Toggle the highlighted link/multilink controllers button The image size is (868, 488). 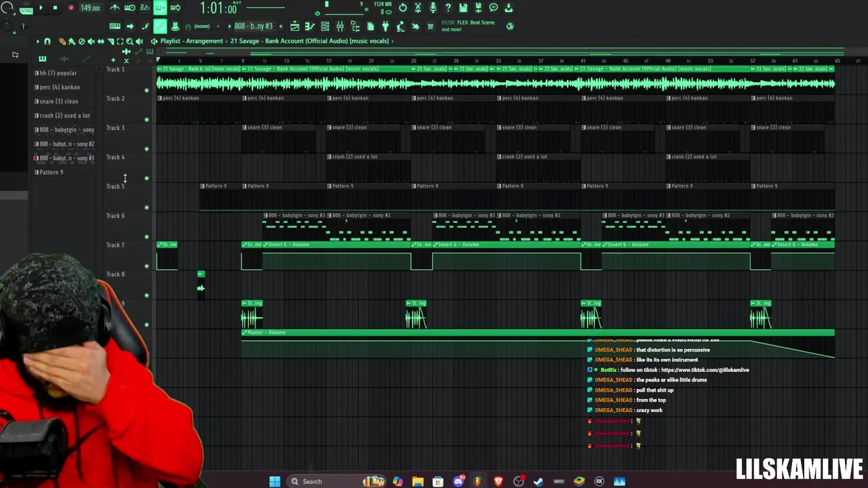point(160,26)
